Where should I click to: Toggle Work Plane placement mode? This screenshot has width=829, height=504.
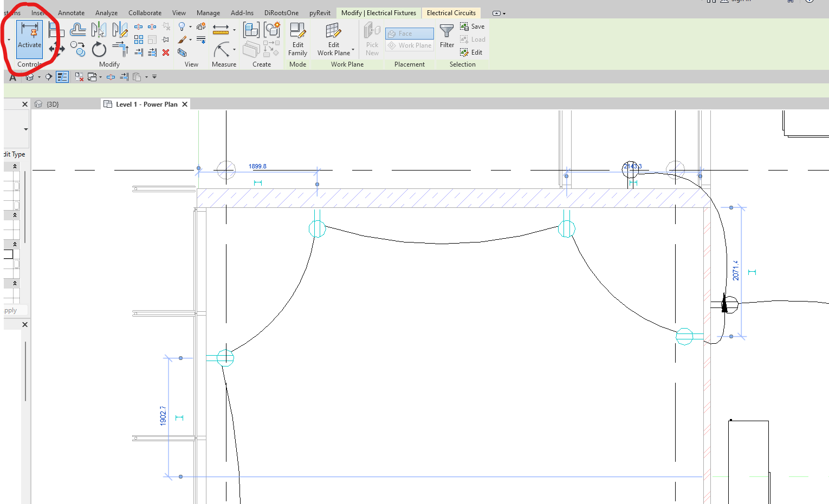pyautogui.click(x=409, y=45)
